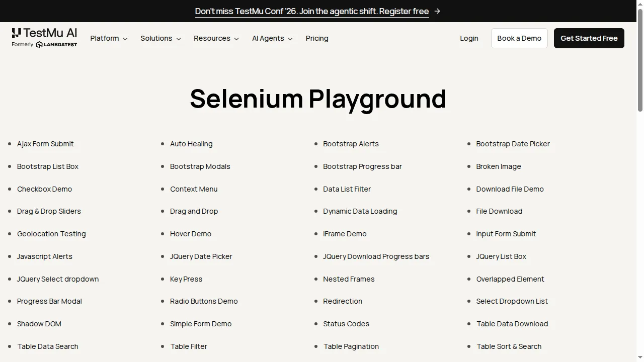Image resolution: width=644 pixels, height=362 pixels.
Task: Open the Nested Frames demo
Action: 349,279
